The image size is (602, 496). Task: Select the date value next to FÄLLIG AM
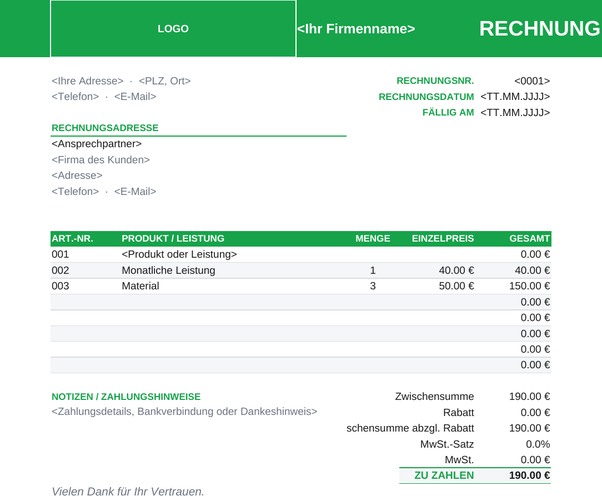coord(515,112)
